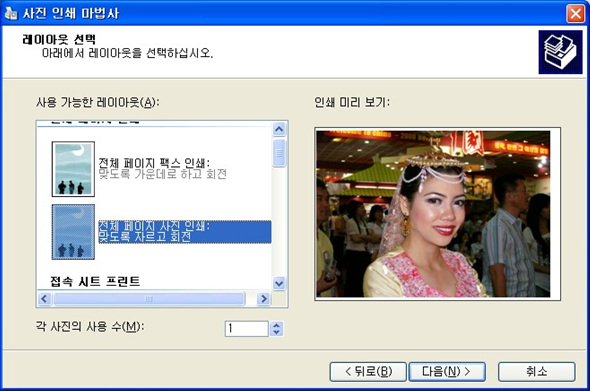Click the print preview photo image
The height and width of the screenshot is (391, 590).
pyautogui.click(x=433, y=214)
